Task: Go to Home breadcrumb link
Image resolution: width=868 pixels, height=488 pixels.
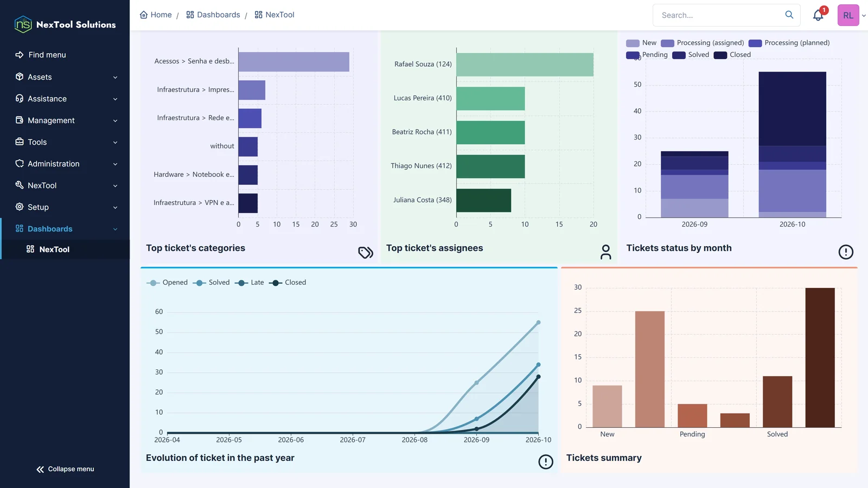Action: [x=156, y=15]
